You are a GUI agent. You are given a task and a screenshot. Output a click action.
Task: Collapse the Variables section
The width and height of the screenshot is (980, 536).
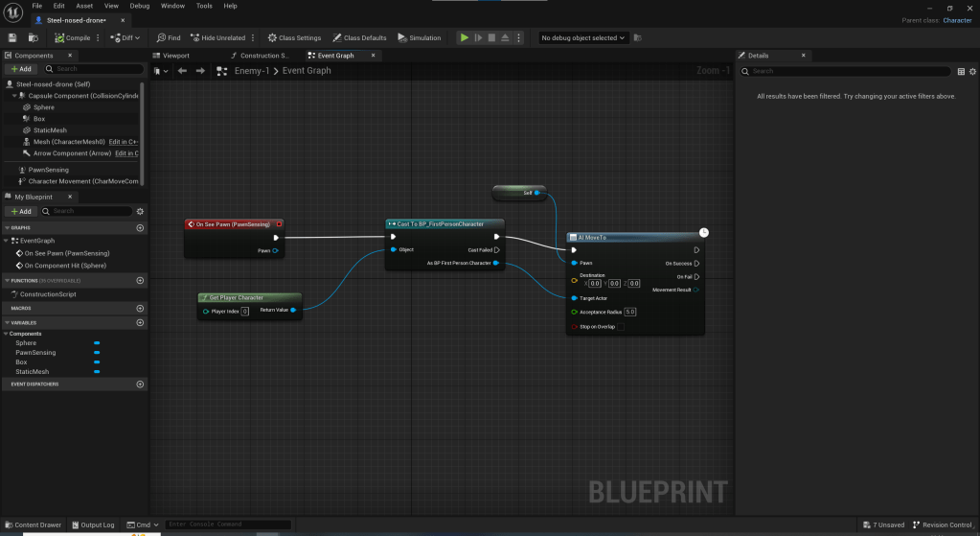(7, 323)
